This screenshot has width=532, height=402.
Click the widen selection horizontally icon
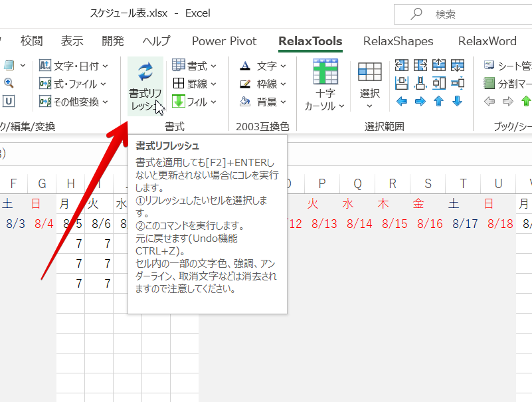(402, 83)
